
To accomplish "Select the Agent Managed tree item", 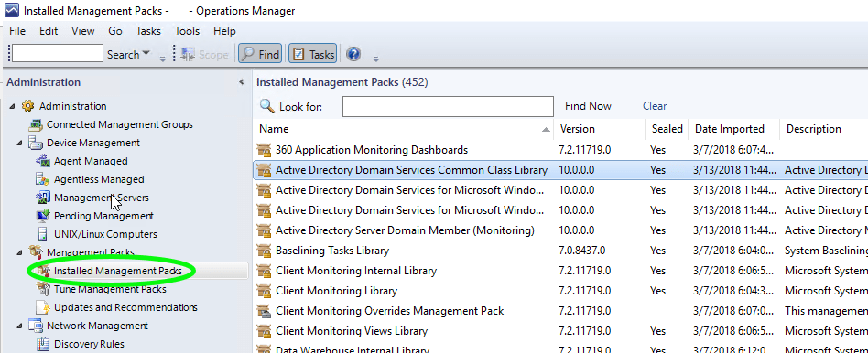I will click(x=91, y=161).
